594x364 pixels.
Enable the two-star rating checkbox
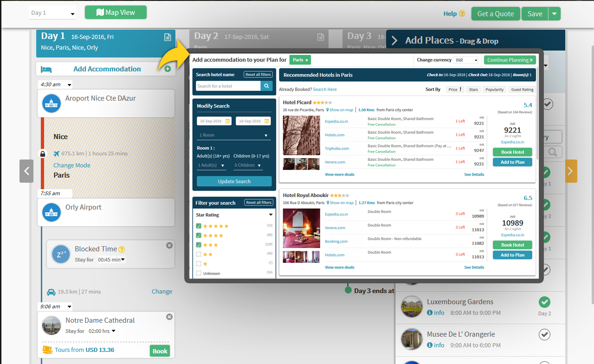(199, 254)
